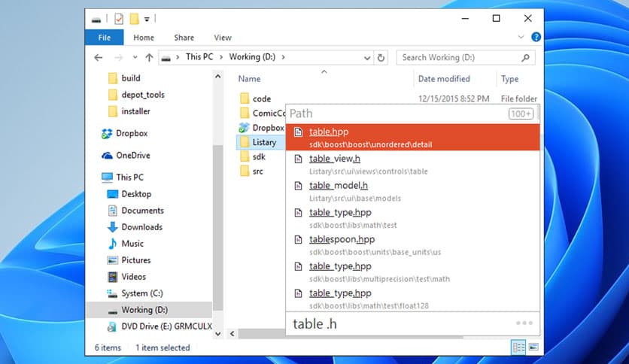Image resolution: width=629 pixels, height=364 pixels.
Task: Open Explorer help question mark icon
Action: [x=536, y=37]
